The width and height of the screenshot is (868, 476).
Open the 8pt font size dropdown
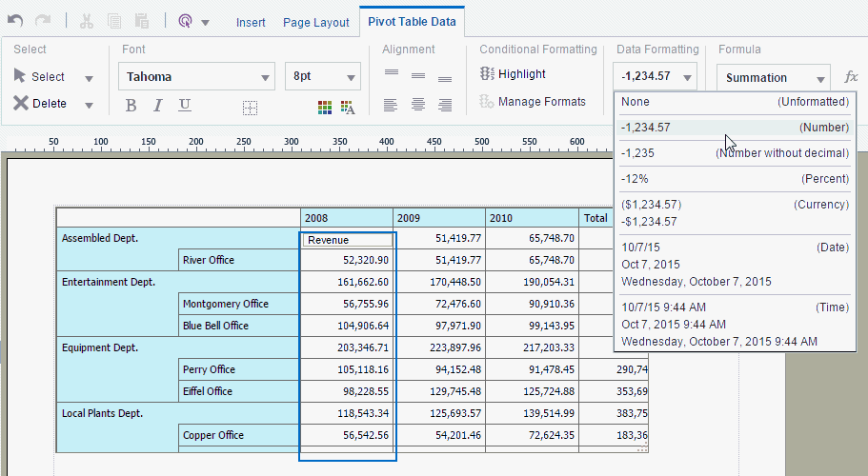coord(351,78)
